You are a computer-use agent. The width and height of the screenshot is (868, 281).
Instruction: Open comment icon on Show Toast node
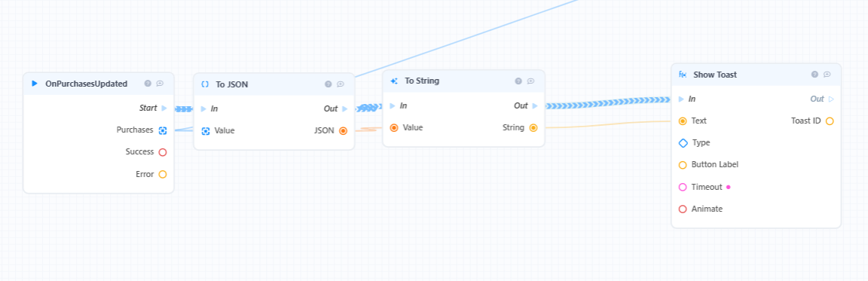click(x=827, y=74)
